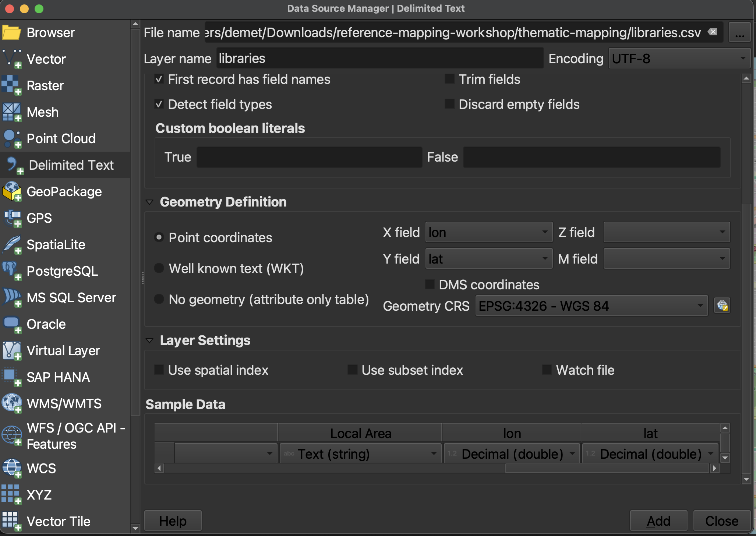Screen dimensions: 756x536
Task: Collapse the Geometry Definition section
Action: [149, 202]
